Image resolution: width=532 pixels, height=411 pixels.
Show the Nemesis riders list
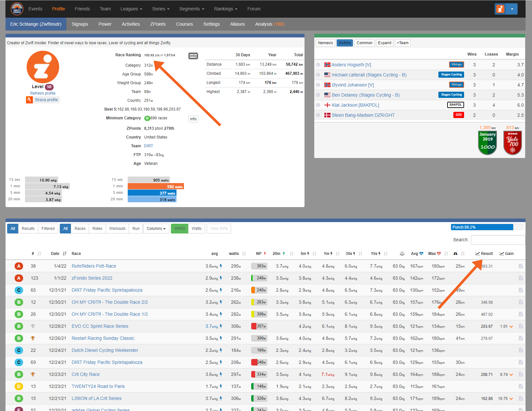325,43
